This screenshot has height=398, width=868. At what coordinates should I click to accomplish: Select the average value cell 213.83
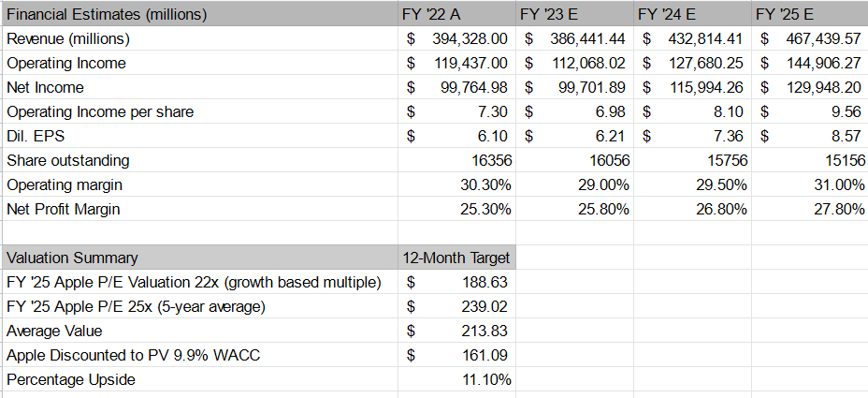(456, 331)
